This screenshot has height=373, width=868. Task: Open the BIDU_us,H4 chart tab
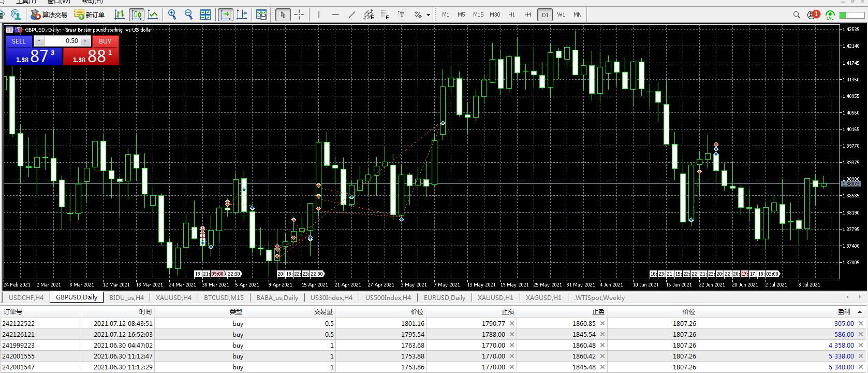click(127, 298)
